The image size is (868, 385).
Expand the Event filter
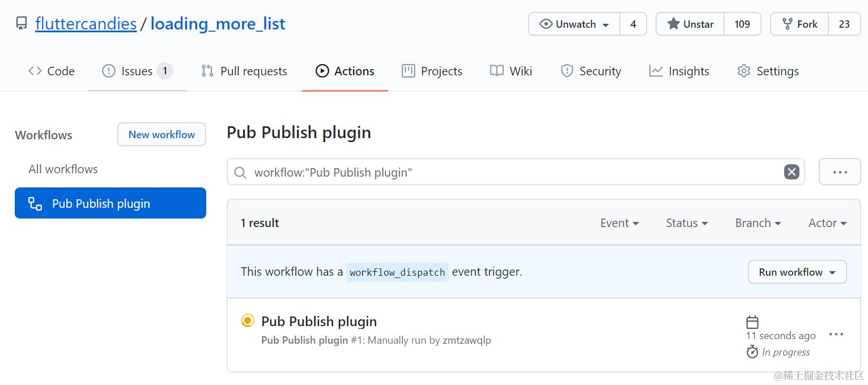[619, 223]
